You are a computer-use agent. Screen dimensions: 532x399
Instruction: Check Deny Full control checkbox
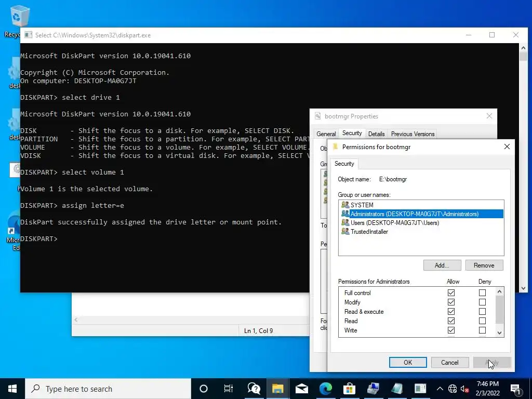coord(482,292)
